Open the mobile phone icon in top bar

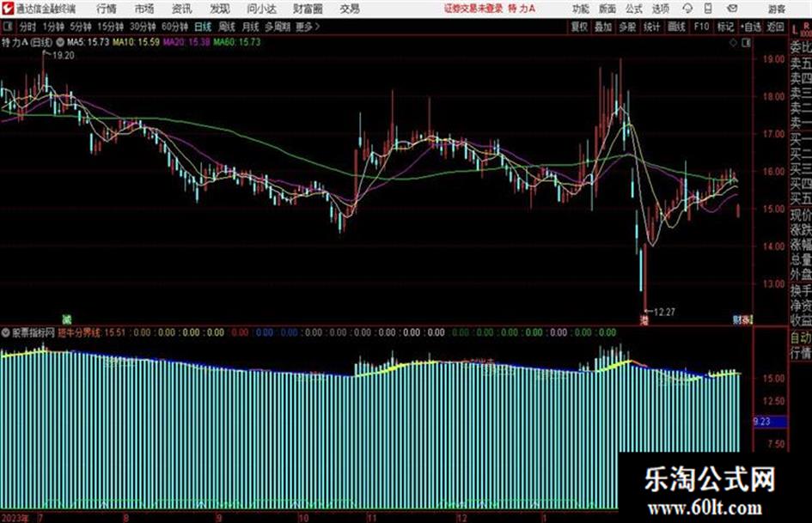coord(708,9)
